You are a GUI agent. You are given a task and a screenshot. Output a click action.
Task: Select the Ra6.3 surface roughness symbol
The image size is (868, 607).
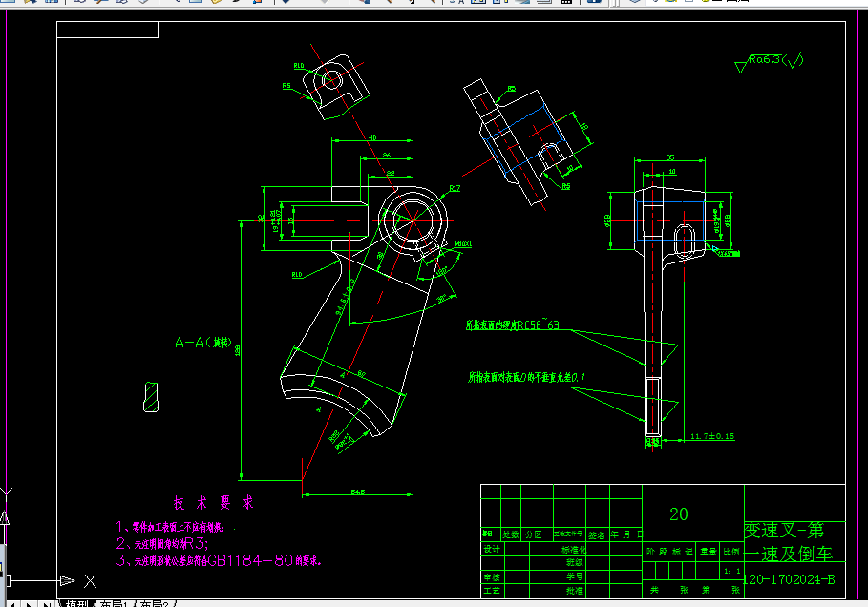tap(769, 63)
